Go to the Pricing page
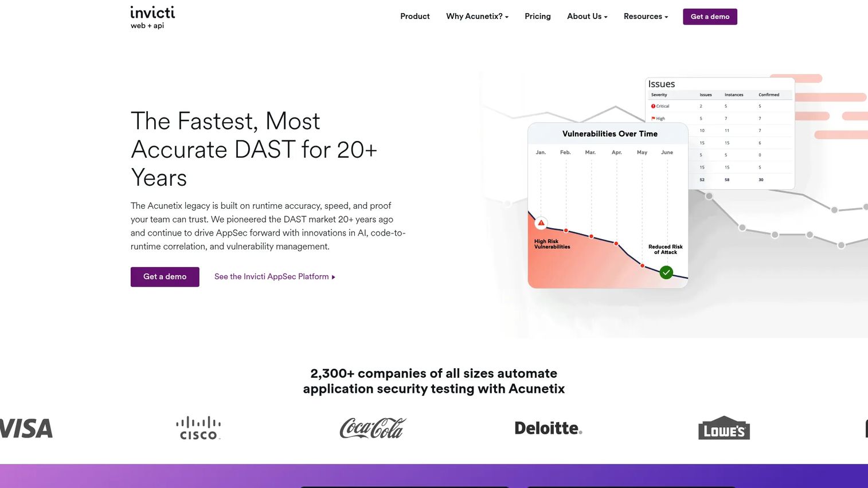 coord(538,17)
